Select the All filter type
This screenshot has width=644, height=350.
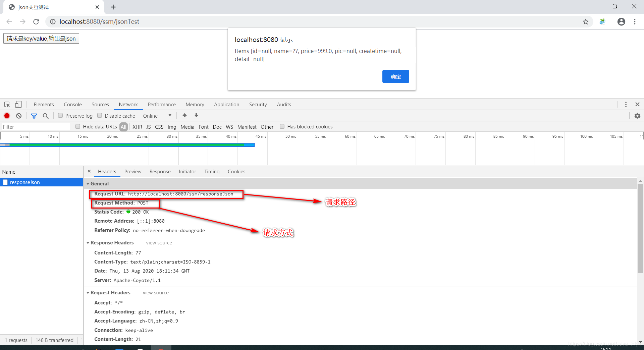point(123,127)
